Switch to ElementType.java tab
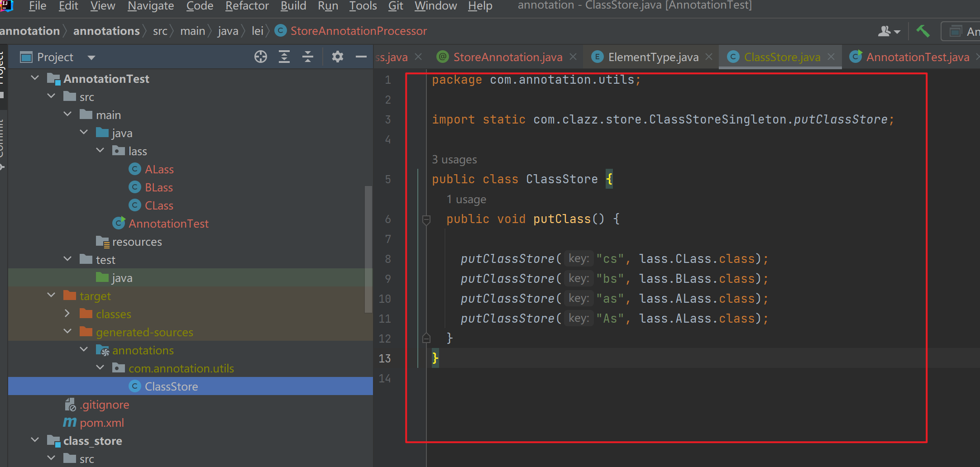Image resolution: width=980 pixels, height=467 pixels. (653, 57)
